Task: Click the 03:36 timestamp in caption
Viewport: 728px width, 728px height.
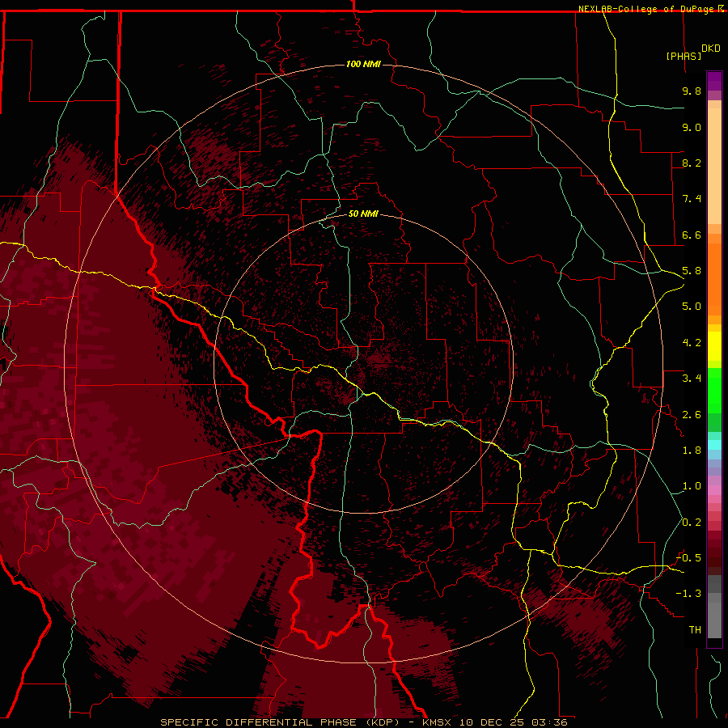Action: pyautogui.click(x=549, y=722)
